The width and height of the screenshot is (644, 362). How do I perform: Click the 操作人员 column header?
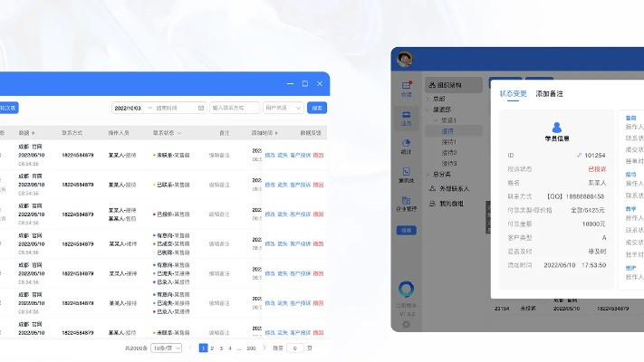(x=119, y=133)
